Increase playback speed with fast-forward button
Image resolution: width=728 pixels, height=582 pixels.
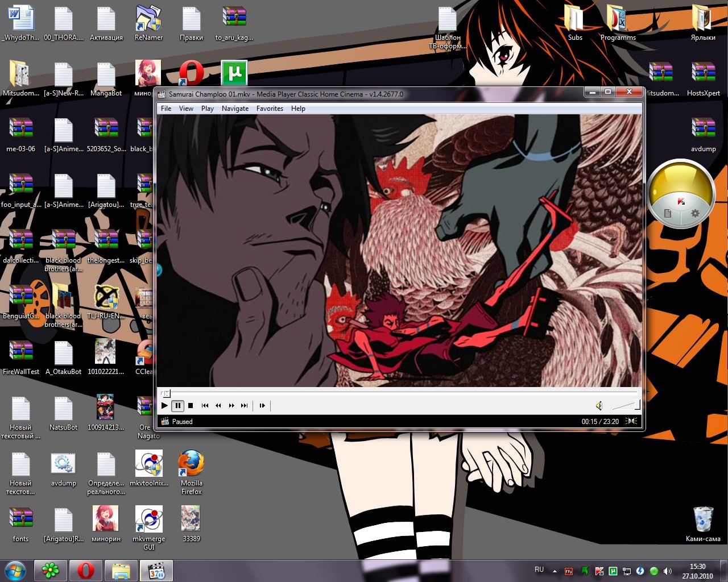(x=231, y=405)
